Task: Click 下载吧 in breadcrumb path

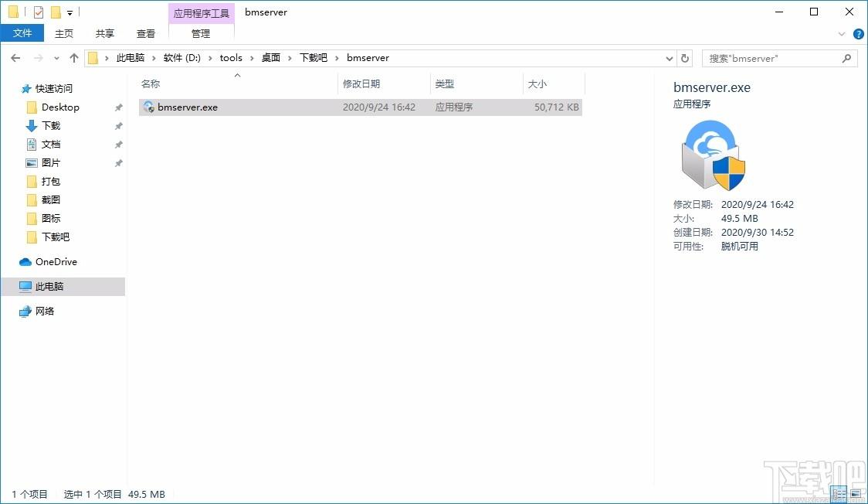Action: pos(314,58)
